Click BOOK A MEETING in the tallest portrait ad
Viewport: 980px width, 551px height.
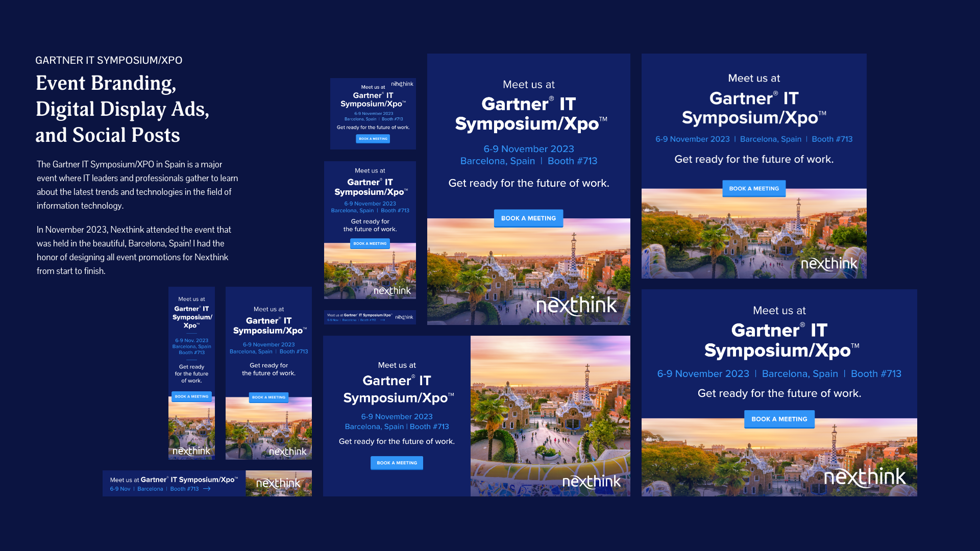coord(528,218)
